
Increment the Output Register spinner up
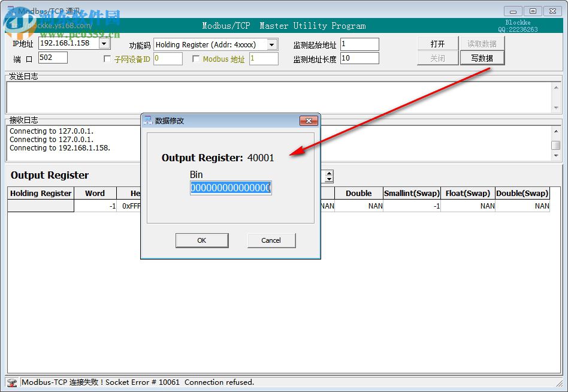point(329,174)
